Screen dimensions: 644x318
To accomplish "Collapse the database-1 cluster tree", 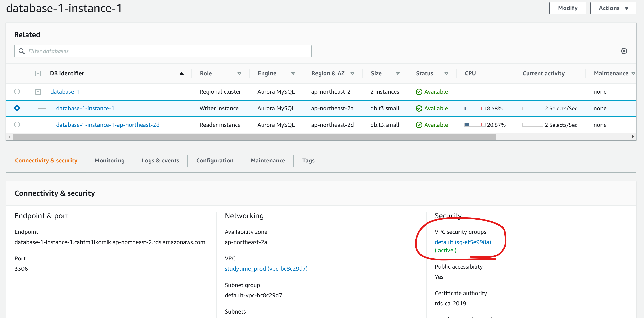I will pyautogui.click(x=38, y=92).
